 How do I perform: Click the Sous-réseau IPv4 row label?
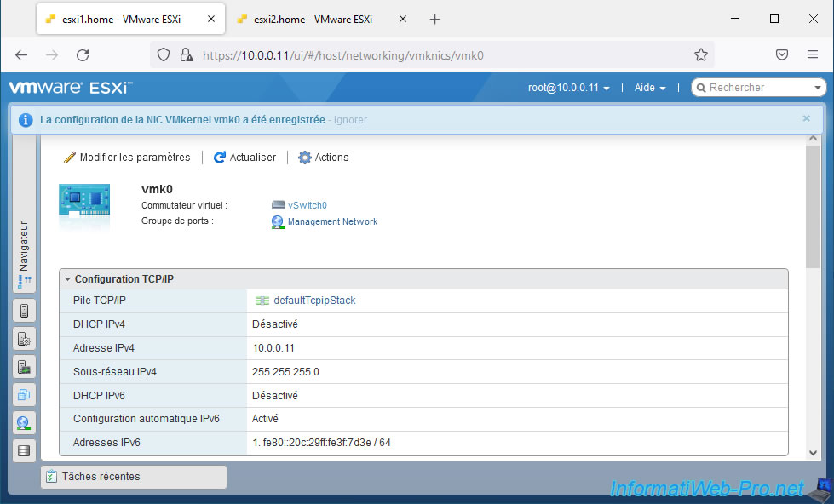115,372
